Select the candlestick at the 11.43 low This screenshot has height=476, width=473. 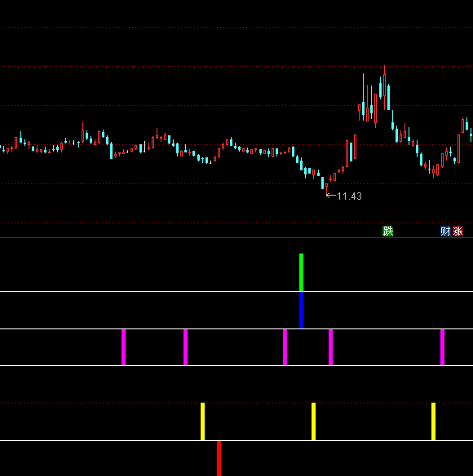pos(326,188)
